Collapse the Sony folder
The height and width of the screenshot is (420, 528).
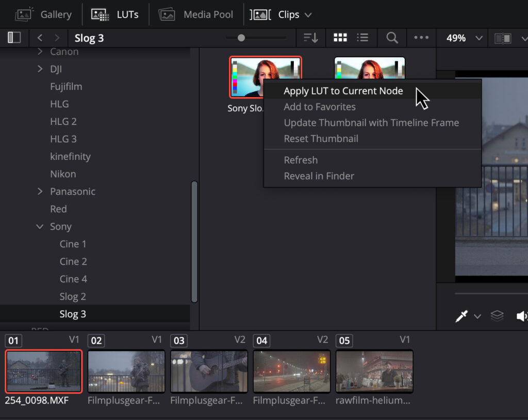coord(40,227)
